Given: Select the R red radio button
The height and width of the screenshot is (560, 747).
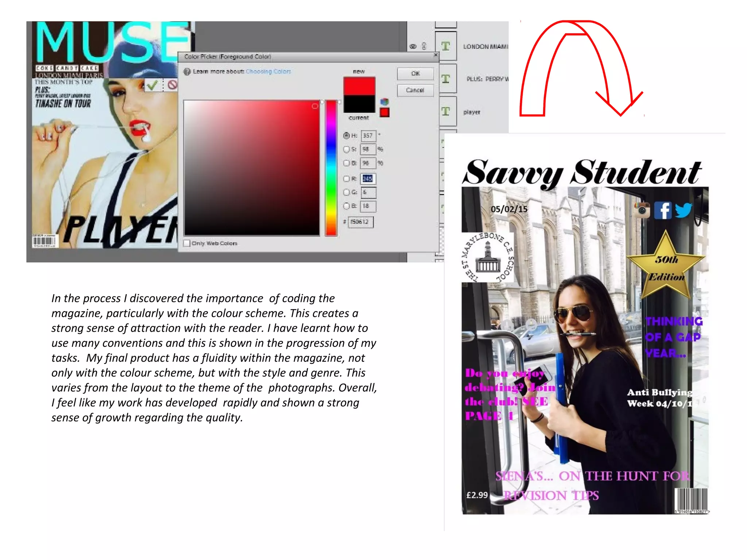Looking at the screenshot, I should (347, 179).
